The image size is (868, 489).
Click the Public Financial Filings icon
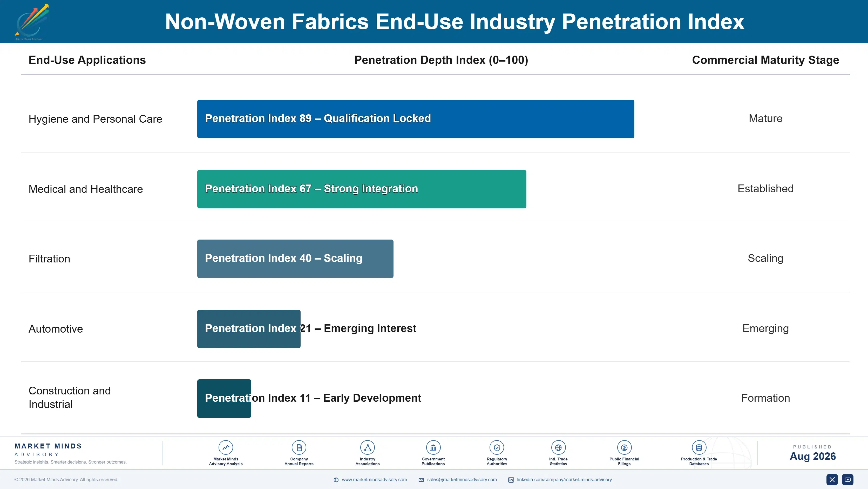coord(624,447)
